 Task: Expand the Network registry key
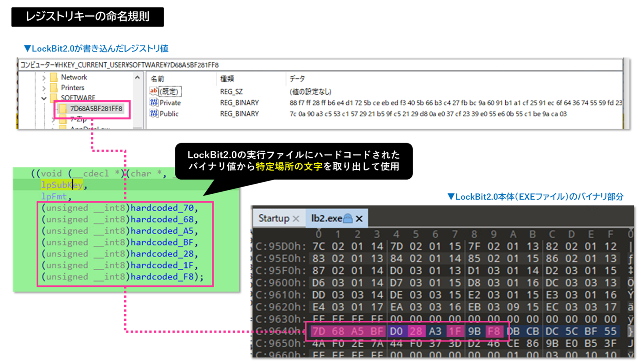tap(44, 77)
